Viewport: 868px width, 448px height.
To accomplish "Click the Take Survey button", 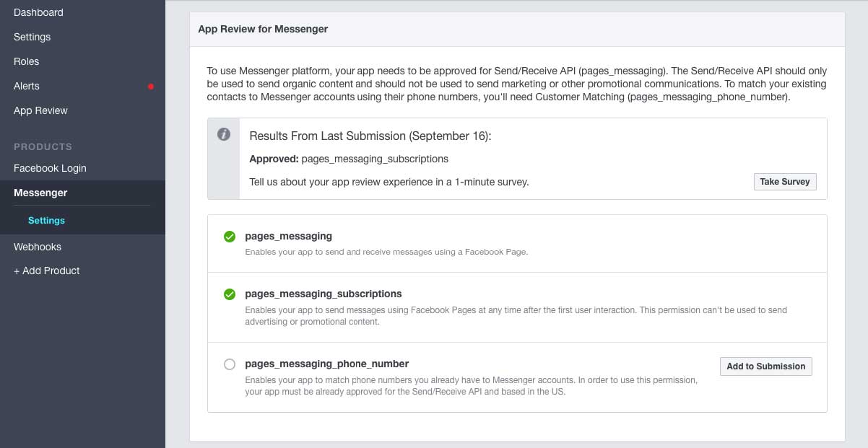I will [785, 182].
